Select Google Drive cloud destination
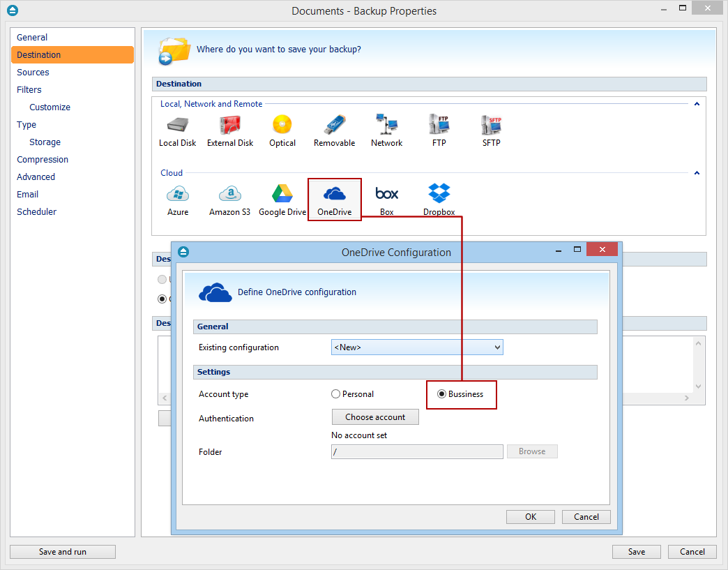 click(282, 200)
